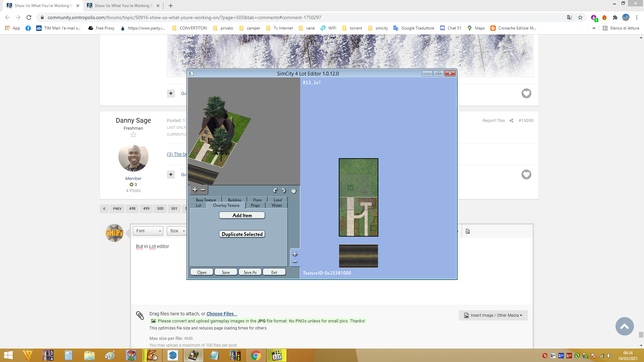
Task: Bookmark this page star icon
Action: [580, 17]
